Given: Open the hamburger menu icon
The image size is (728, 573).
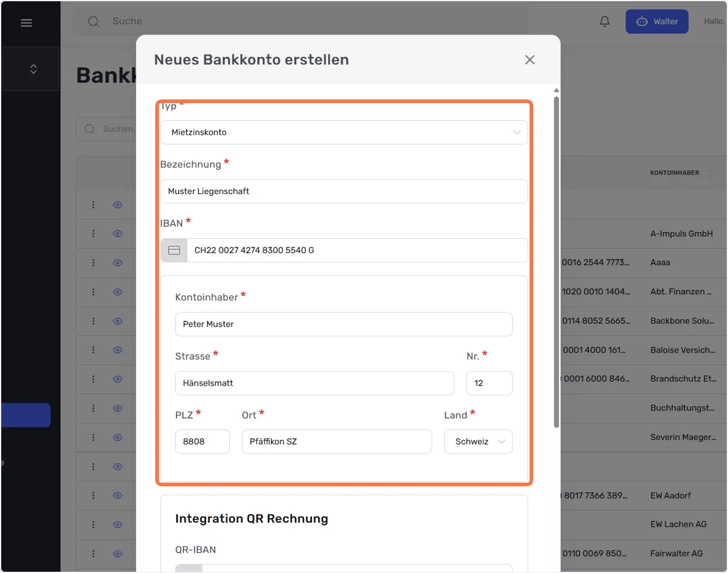Looking at the screenshot, I should pyautogui.click(x=26, y=22).
